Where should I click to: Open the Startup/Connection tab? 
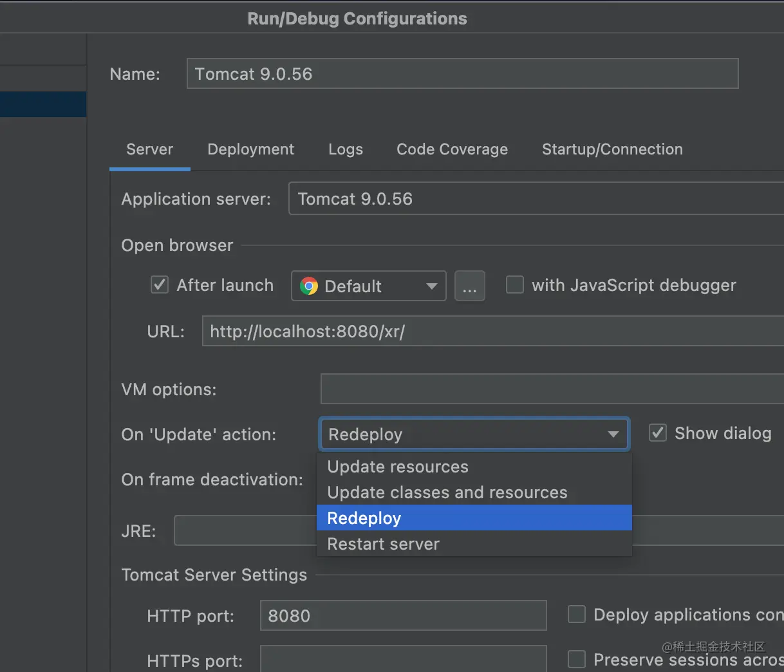pos(612,149)
